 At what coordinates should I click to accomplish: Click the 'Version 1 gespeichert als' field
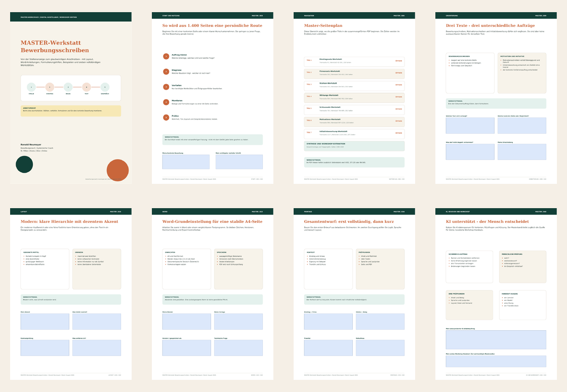click(x=187, y=348)
